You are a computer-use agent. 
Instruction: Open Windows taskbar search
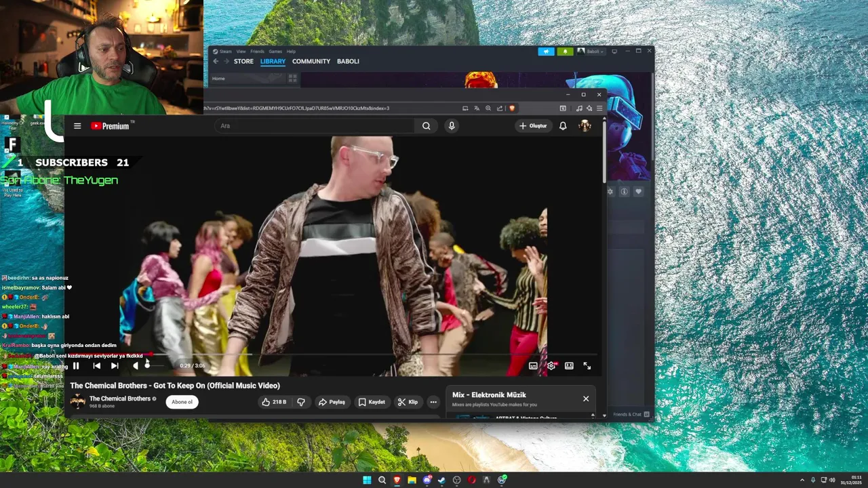382,480
